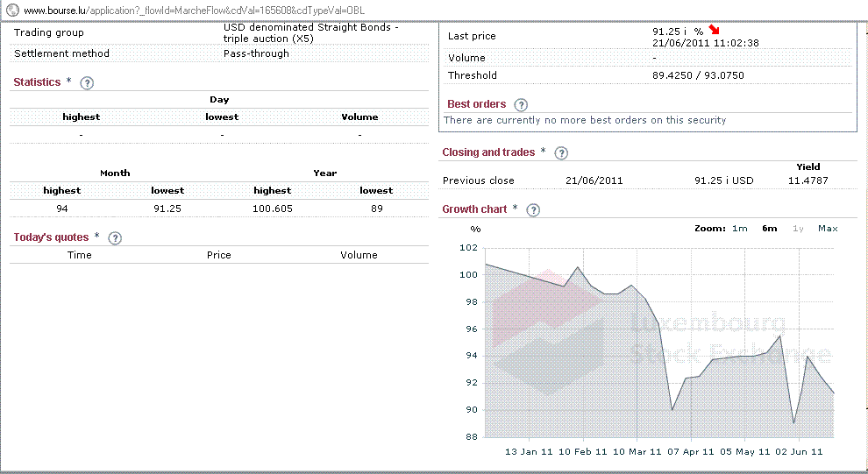The image size is (868, 474).
Task: Click the Growth chart help icon
Action: [533, 210]
